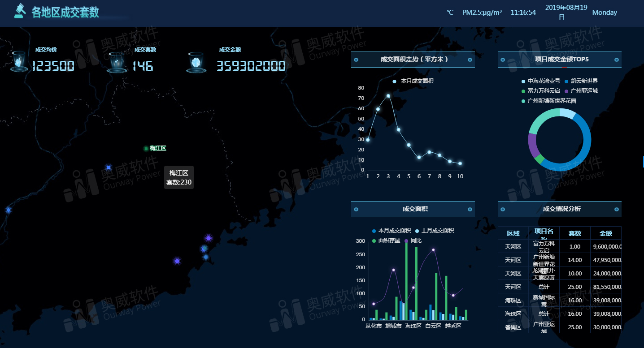This screenshot has width=644, height=348.
Task: Click right circle icon on 项目成交金额TOP5 header
Action: pyautogui.click(x=617, y=60)
